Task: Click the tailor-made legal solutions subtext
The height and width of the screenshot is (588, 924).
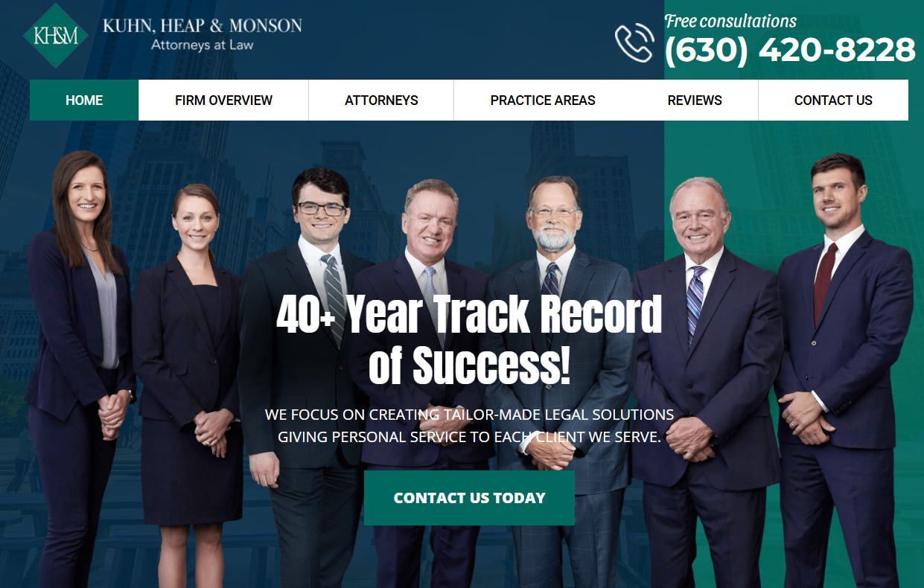Action: [469, 426]
